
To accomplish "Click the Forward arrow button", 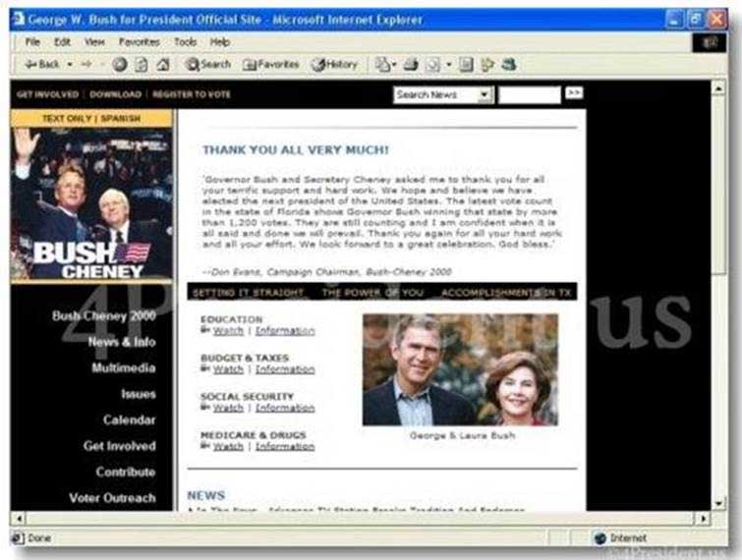I will (86, 64).
